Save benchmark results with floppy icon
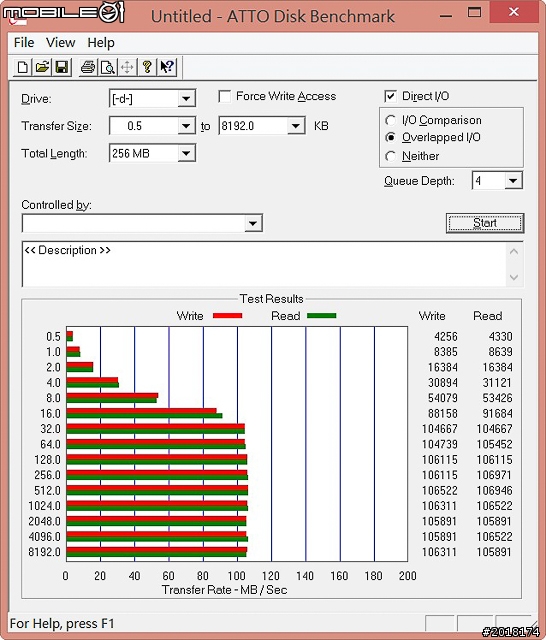This screenshot has height=640, width=546. pyautogui.click(x=62, y=67)
